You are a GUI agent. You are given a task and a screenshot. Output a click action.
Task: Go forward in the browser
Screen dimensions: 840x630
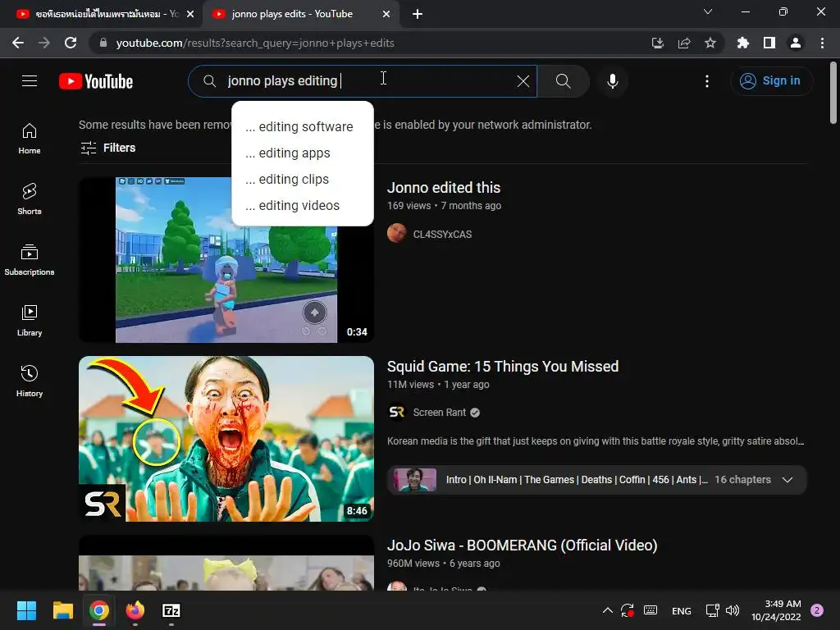pos(44,43)
